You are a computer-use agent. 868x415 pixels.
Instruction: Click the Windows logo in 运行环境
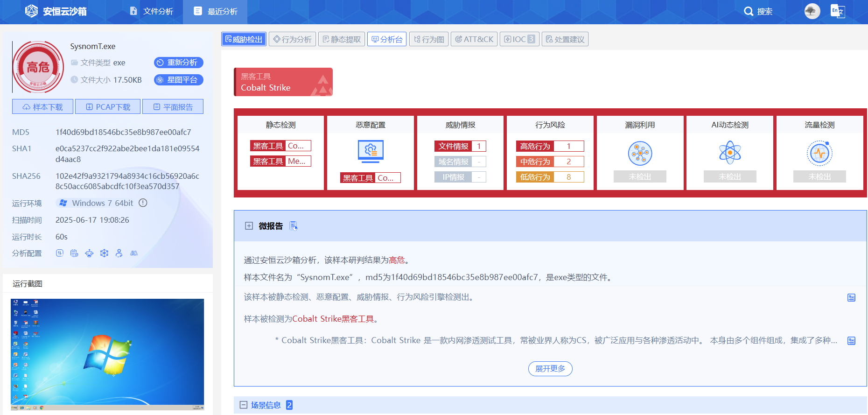coord(63,203)
